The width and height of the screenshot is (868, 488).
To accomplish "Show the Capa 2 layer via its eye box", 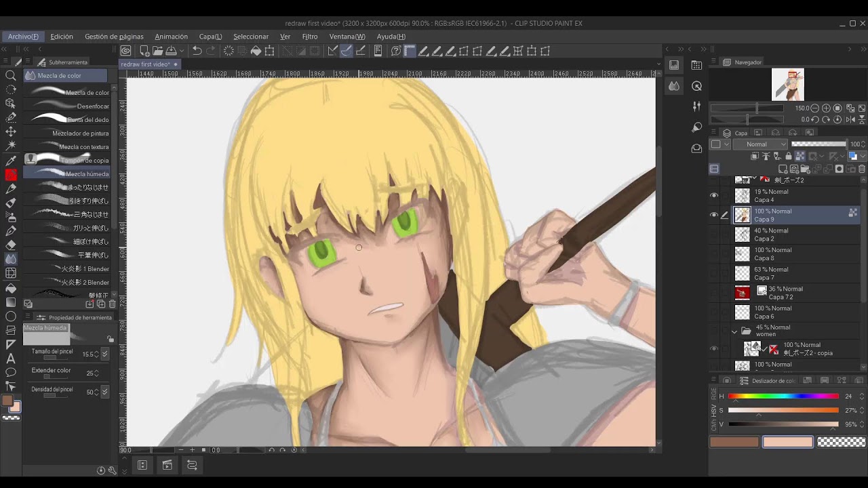I will click(714, 235).
